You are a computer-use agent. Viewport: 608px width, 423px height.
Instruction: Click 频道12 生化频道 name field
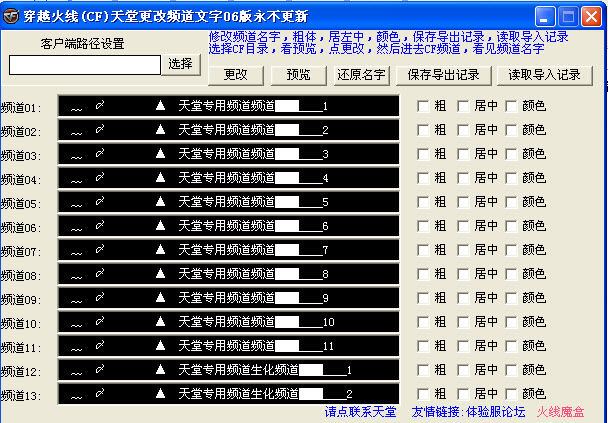click(x=228, y=370)
